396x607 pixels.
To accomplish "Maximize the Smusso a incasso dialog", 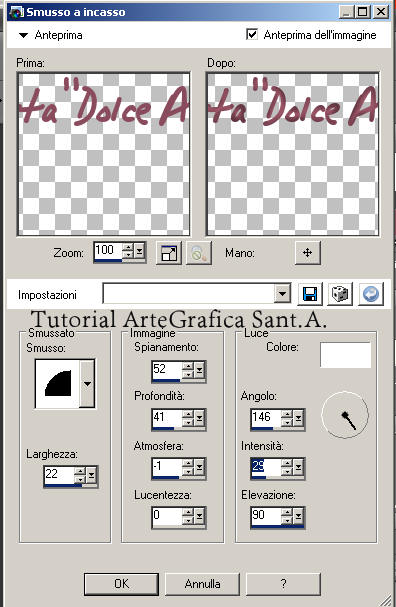I will (363, 12).
